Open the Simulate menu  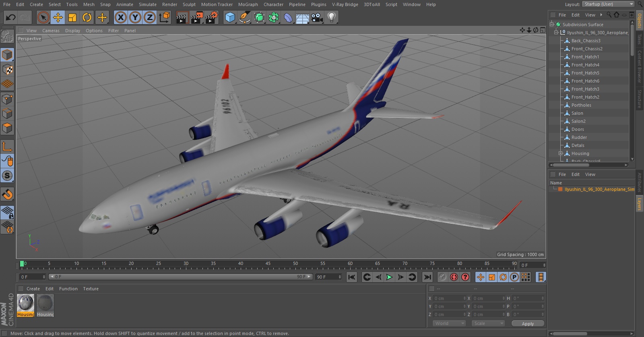148,4
